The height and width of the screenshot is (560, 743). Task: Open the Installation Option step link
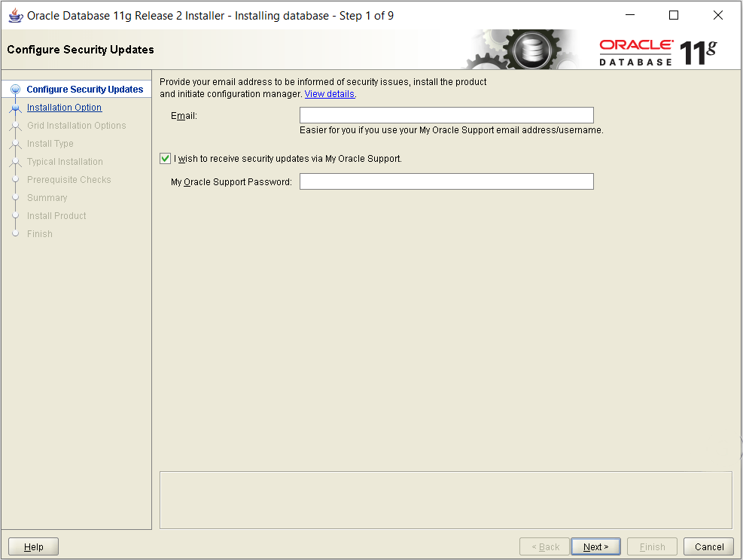[x=64, y=108]
